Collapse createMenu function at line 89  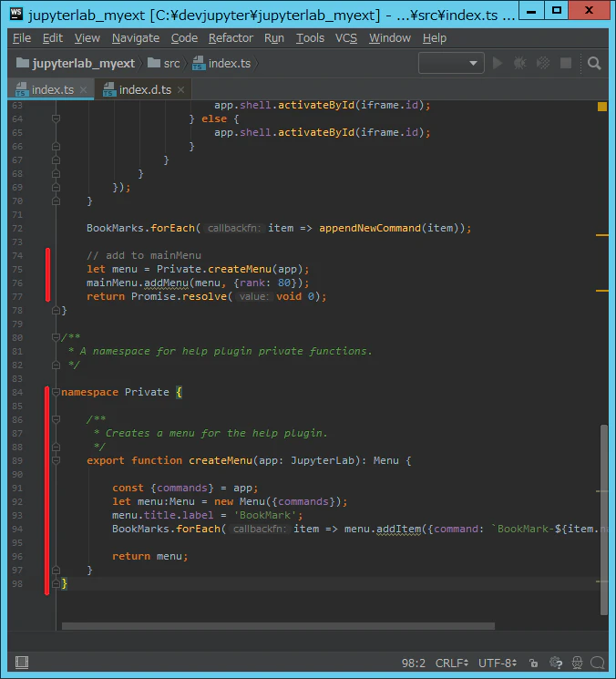56,461
